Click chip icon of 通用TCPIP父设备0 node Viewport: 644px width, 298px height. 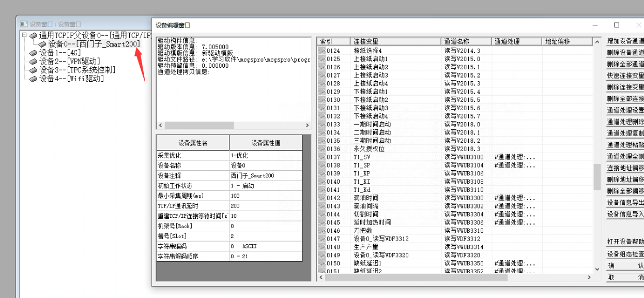coord(34,36)
